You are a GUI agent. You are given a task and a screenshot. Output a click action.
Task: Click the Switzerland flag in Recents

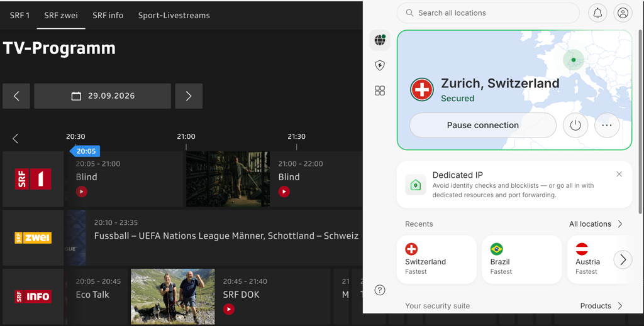[411, 249]
